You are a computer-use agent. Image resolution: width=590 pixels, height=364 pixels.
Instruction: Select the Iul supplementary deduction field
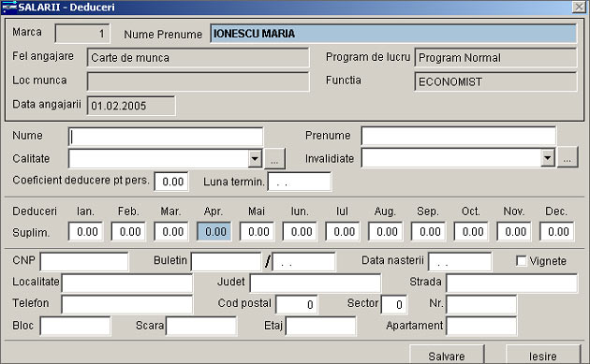coord(343,231)
